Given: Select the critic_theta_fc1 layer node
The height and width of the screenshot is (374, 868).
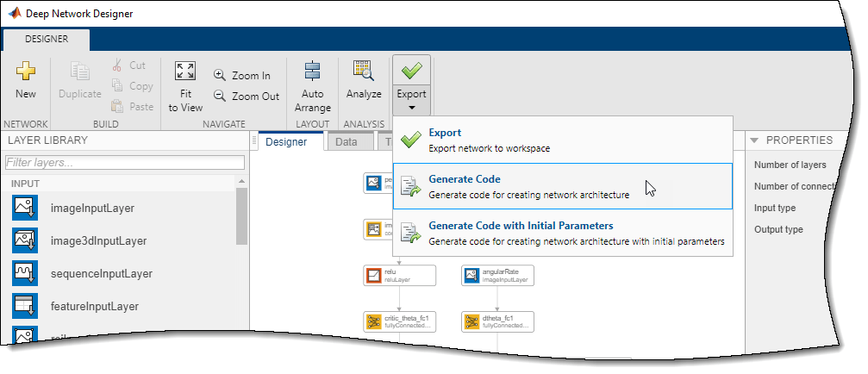Looking at the screenshot, I should pos(400,321).
